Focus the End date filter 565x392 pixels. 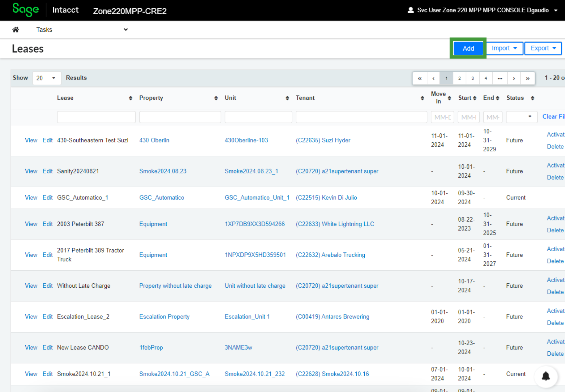[x=493, y=117]
